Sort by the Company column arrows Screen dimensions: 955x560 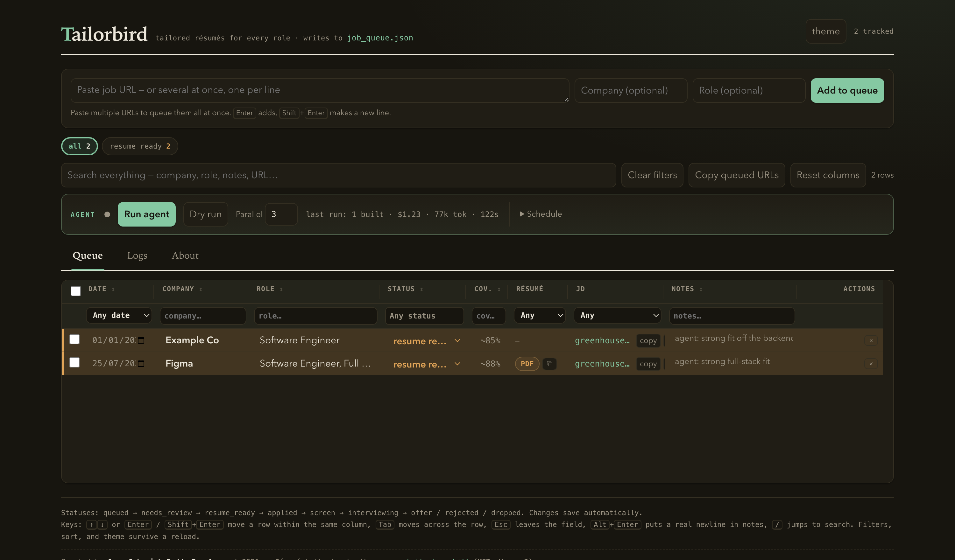click(201, 289)
